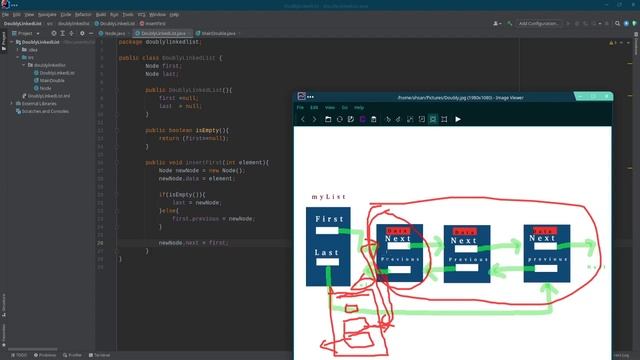Click the expand all icon in Project panel toolbar

click(63, 33)
